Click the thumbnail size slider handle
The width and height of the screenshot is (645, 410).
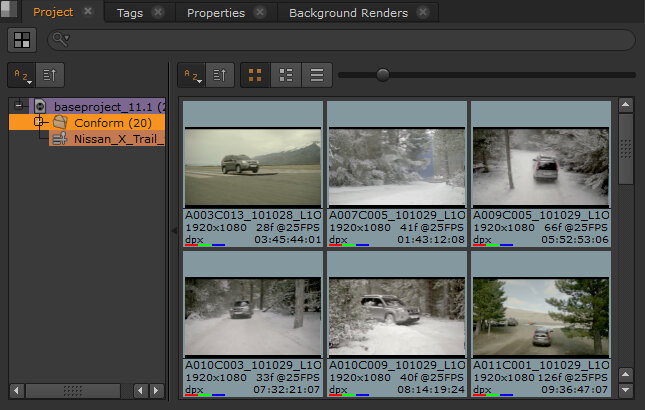point(383,74)
